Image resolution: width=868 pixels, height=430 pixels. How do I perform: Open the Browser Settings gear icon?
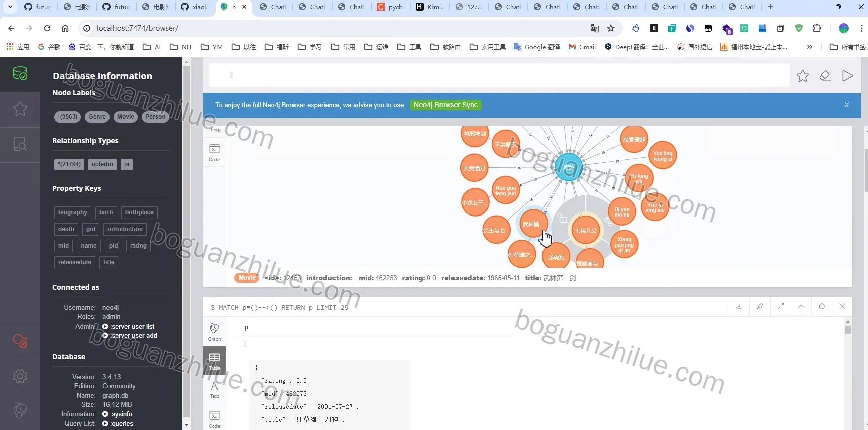20,376
